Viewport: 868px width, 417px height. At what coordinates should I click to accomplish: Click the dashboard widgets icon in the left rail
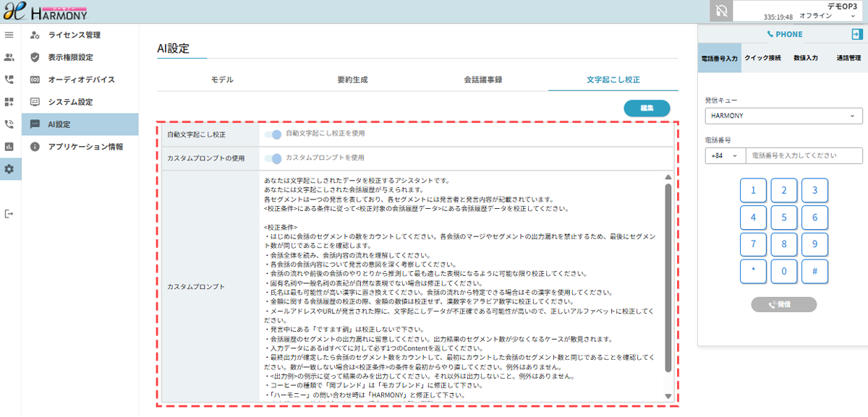point(9,102)
